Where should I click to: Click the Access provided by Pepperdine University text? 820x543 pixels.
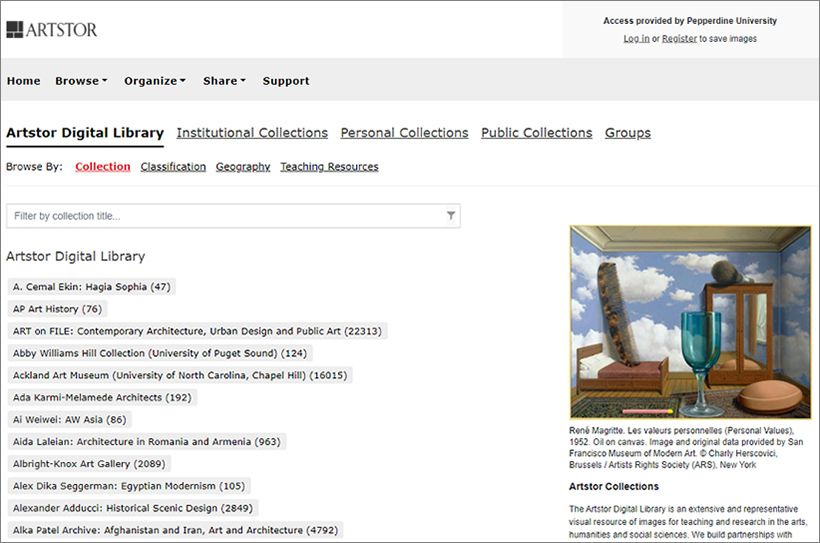coord(690,21)
